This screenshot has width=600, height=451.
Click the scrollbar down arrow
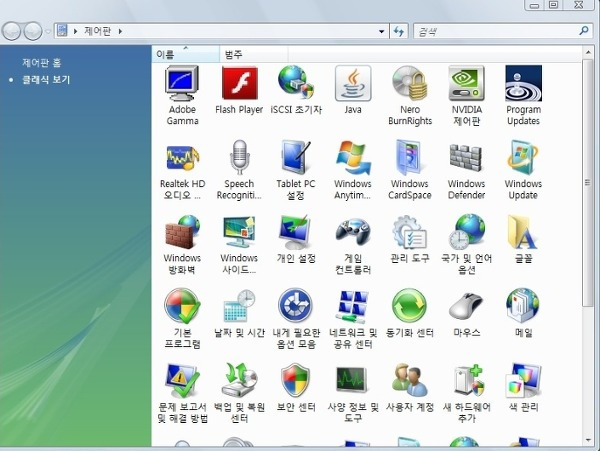pyautogui.click(x=588, y=440)
